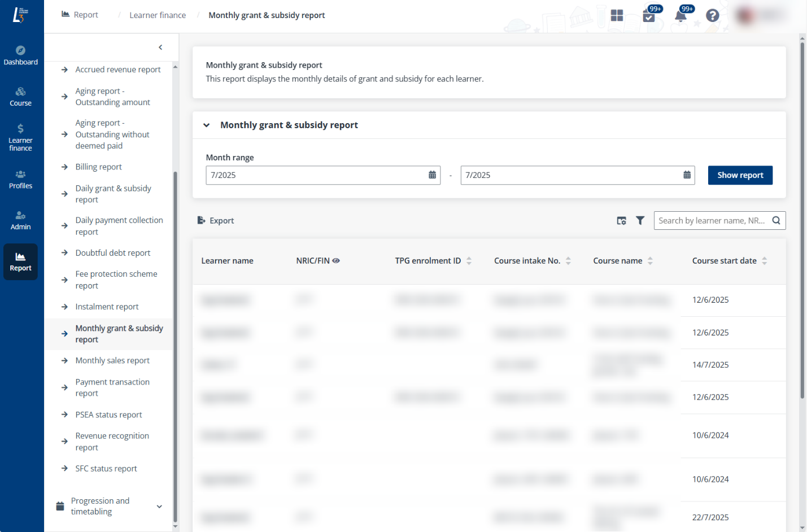Image resolution: width=807 pixels, height=532 pixels.
Task: Click the Show report button
Action: pos(740,175)
